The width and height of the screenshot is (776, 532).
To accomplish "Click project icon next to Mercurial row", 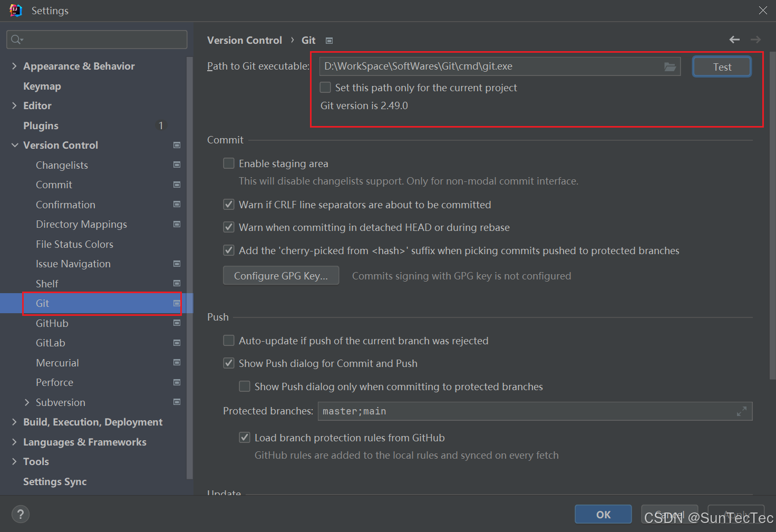I will click(x=177, y=363).
